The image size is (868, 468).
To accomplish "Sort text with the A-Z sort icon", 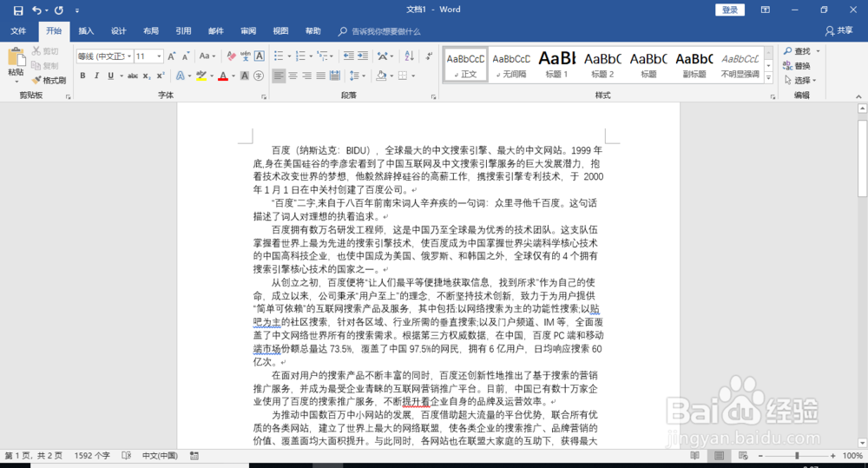I will pos(409,56).
